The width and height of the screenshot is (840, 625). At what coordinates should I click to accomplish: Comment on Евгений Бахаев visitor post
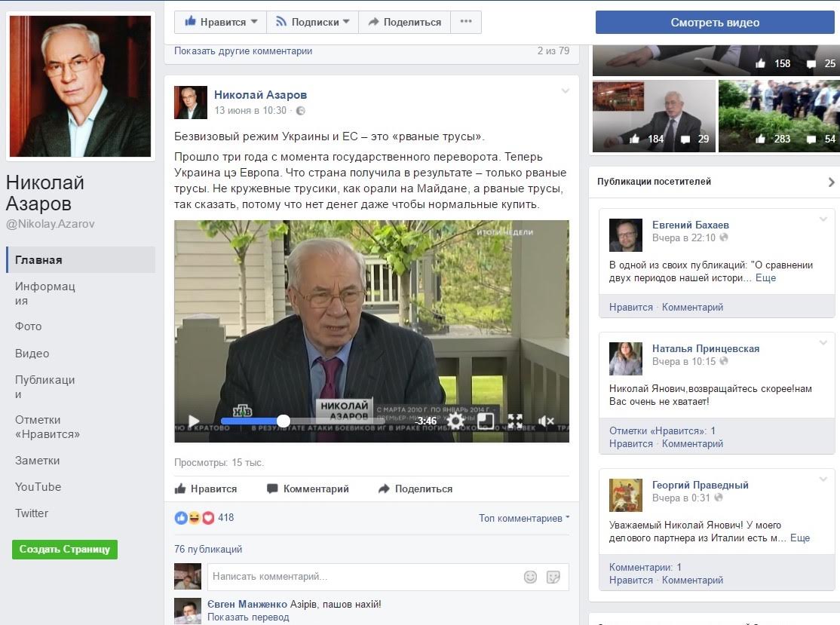click(x=692, y=307)
